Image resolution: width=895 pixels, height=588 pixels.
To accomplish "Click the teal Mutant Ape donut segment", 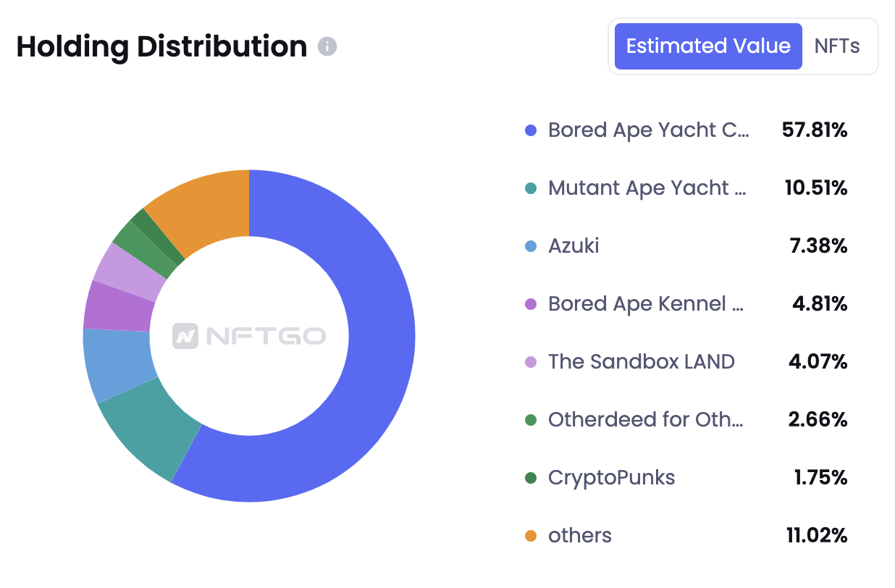I will (148, 434).
